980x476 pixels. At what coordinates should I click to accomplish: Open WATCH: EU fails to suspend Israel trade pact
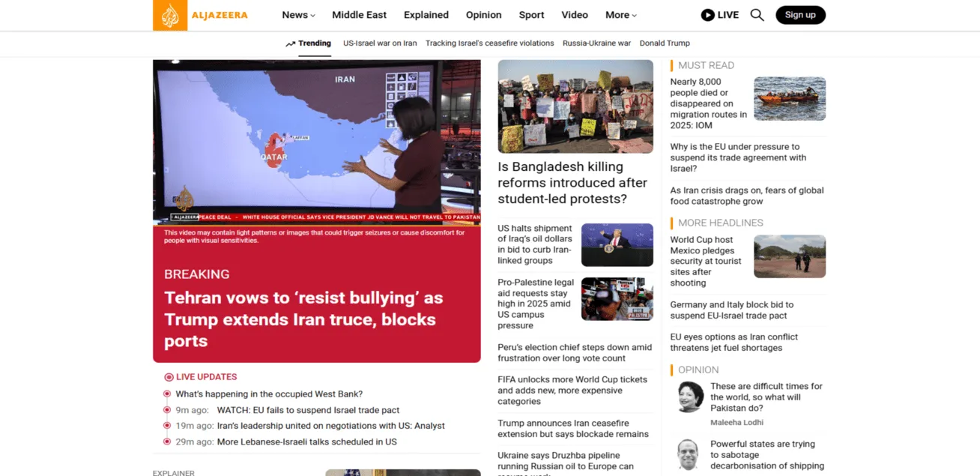click(x=308, y=410)
